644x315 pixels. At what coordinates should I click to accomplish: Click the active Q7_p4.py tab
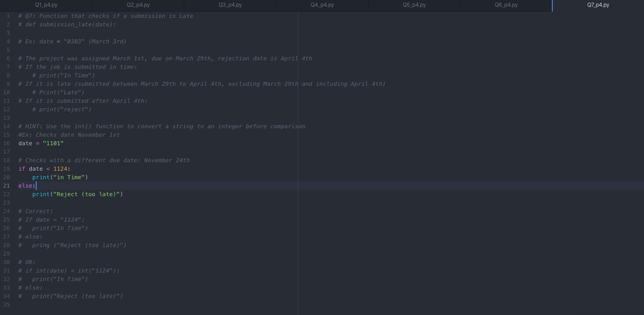(598, 5)
